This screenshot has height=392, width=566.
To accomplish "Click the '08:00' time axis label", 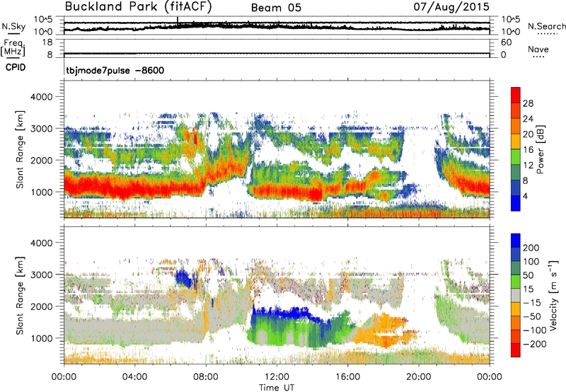I will [206, 377].
